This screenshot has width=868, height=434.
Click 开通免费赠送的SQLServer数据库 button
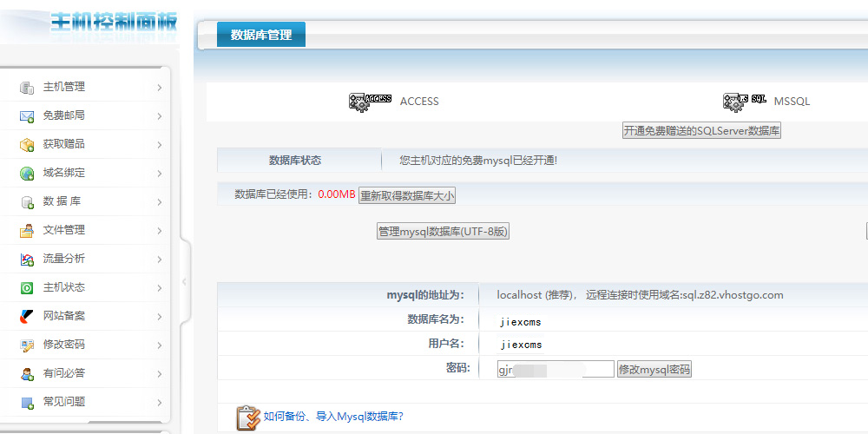pyautogui.click(x=701, y=131)
